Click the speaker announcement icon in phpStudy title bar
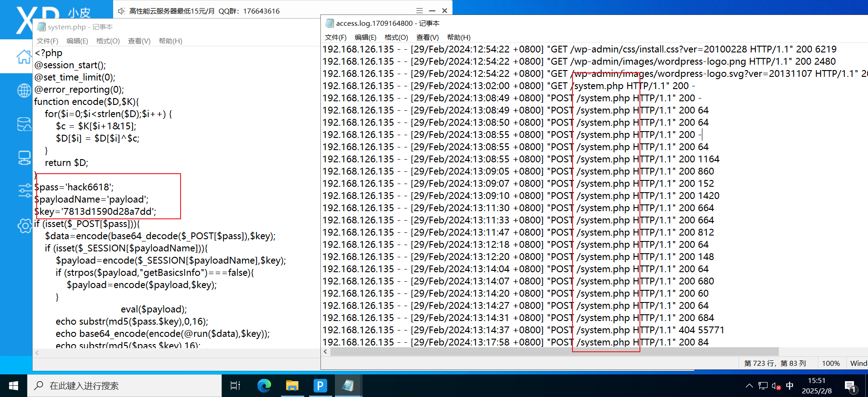The width and height of the screenshot is (868, 397). (121, 11)
